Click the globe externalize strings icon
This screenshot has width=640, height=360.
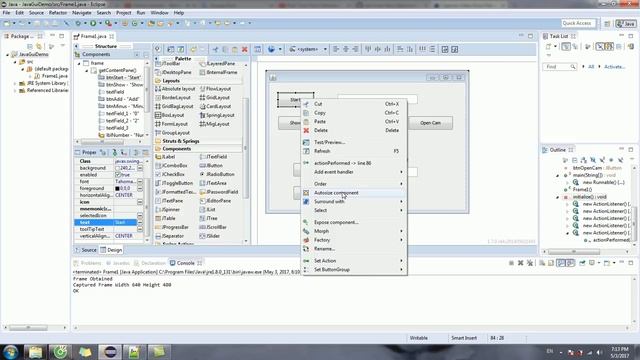[271, 49]
